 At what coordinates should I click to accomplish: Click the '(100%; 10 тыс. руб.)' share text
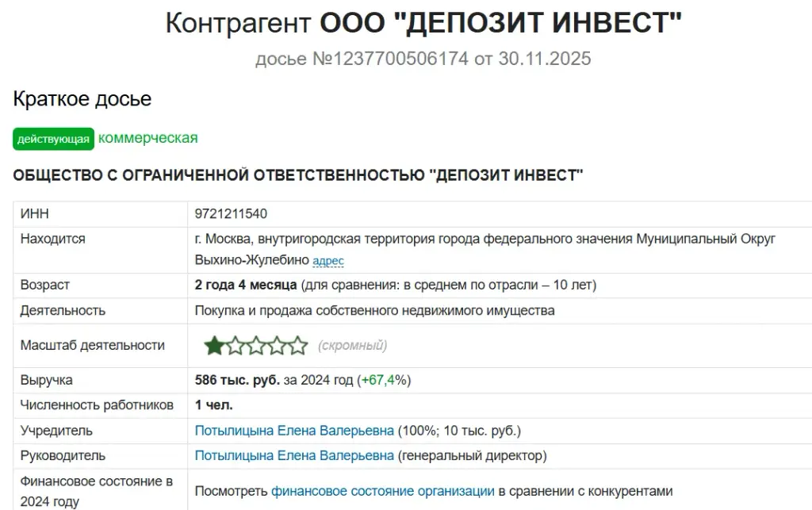click(459, 431)
